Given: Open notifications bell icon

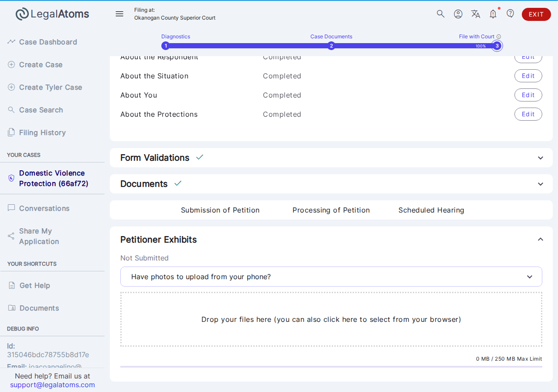Looking at the screenshot, I should (493, 14).
